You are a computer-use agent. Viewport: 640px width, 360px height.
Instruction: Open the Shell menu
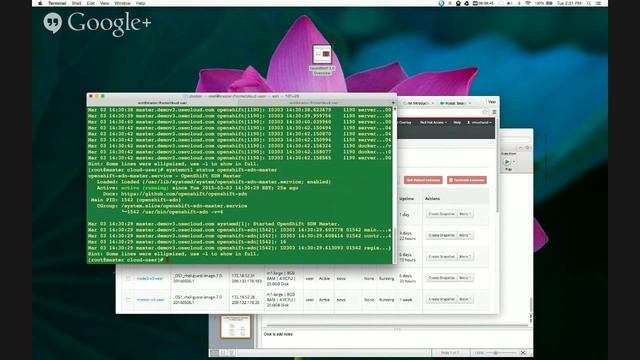(x=76, y=3)
